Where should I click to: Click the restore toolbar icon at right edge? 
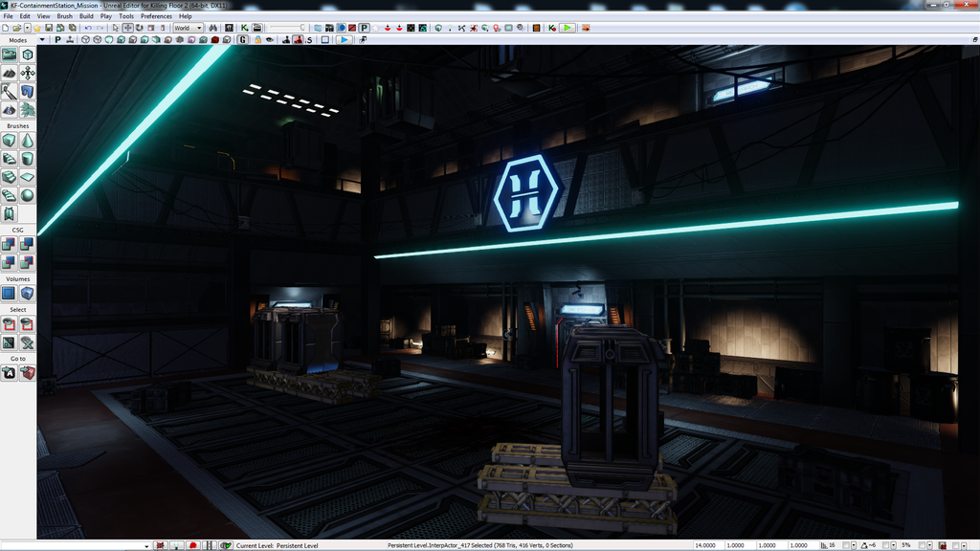975,39
